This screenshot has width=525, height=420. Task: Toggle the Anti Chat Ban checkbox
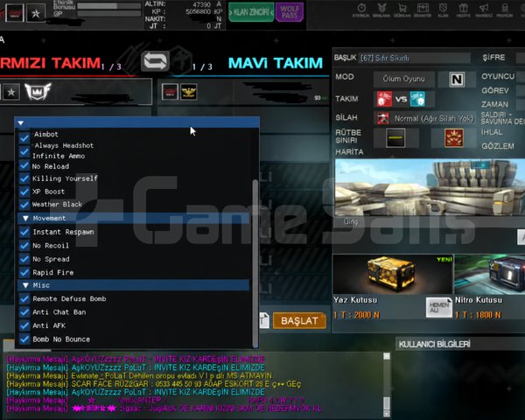pos(24,312)
